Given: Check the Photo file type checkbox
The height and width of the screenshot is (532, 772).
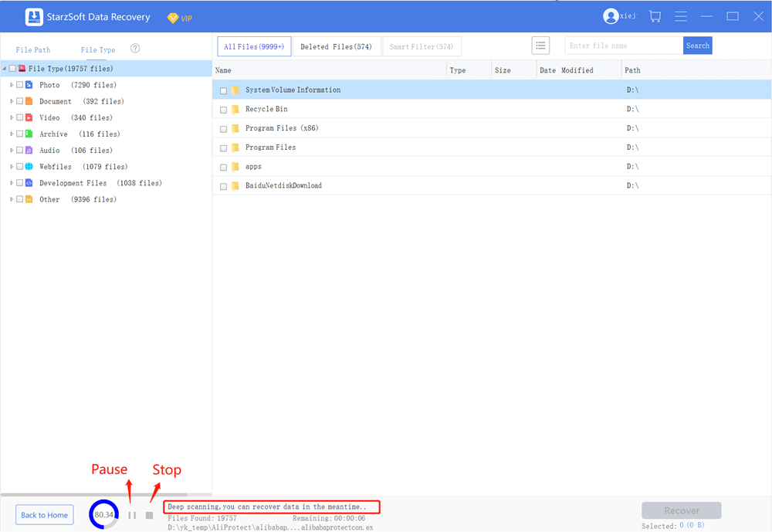Looking at the screenshot, I should pos(19,85).
